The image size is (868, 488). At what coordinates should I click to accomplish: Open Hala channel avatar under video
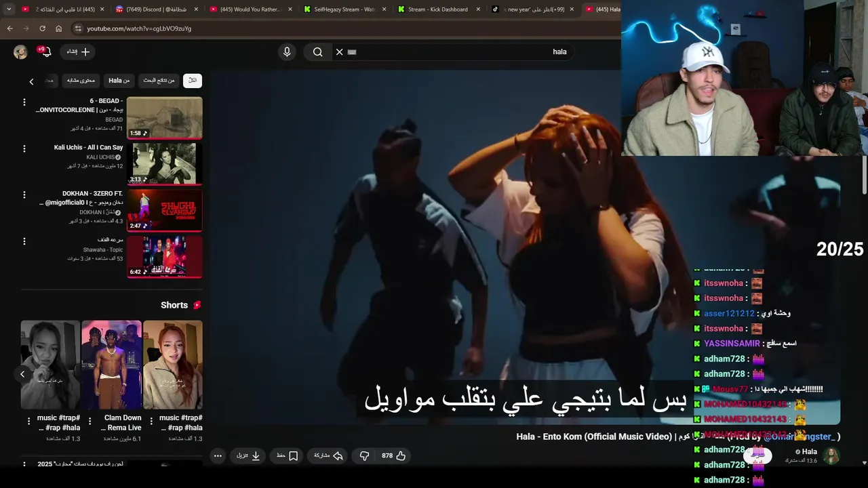[831, 455]
